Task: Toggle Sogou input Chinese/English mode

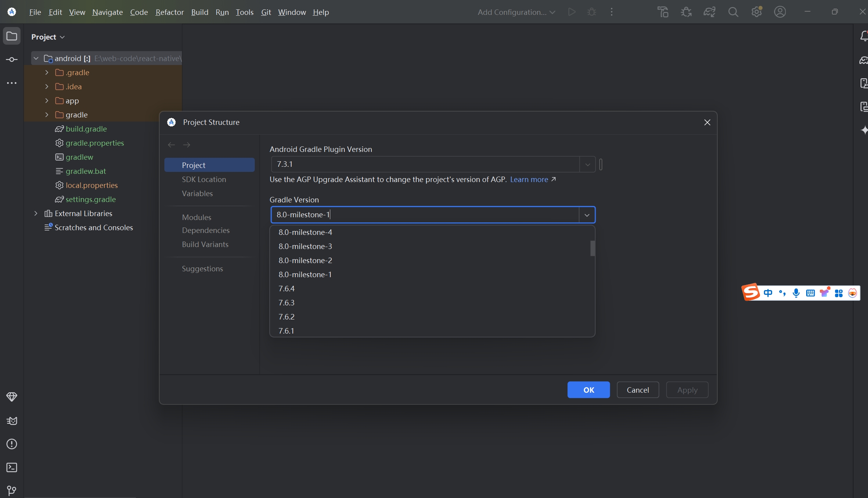Action: pos(768,293)
